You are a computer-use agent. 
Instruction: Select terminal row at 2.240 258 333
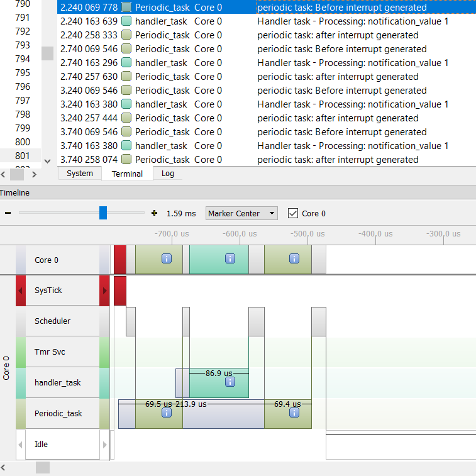click(267, 35)
